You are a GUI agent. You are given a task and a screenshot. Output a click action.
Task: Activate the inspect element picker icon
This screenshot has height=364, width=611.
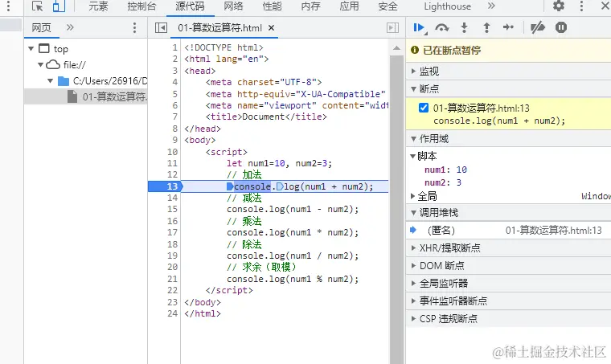[x=38, y=6]
